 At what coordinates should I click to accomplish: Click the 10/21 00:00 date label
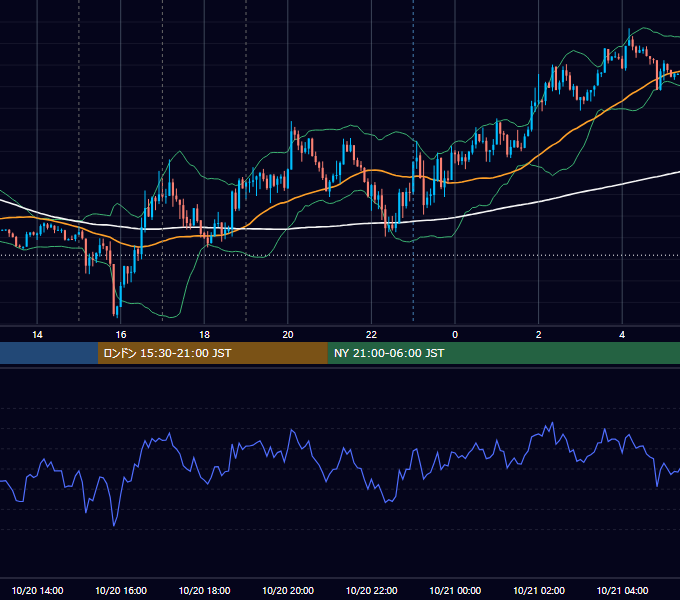tap(455, 590)
